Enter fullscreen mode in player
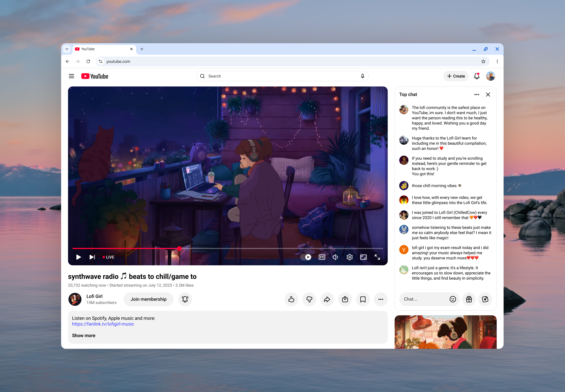The height and width of the screenshot is (392, 565). [x=377, y=257]
